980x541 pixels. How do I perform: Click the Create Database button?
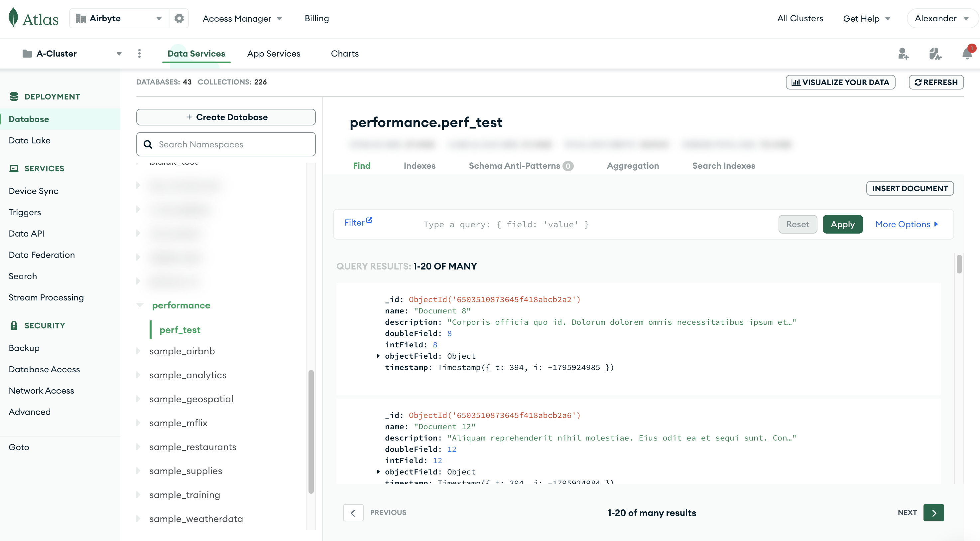coord(226,117)
